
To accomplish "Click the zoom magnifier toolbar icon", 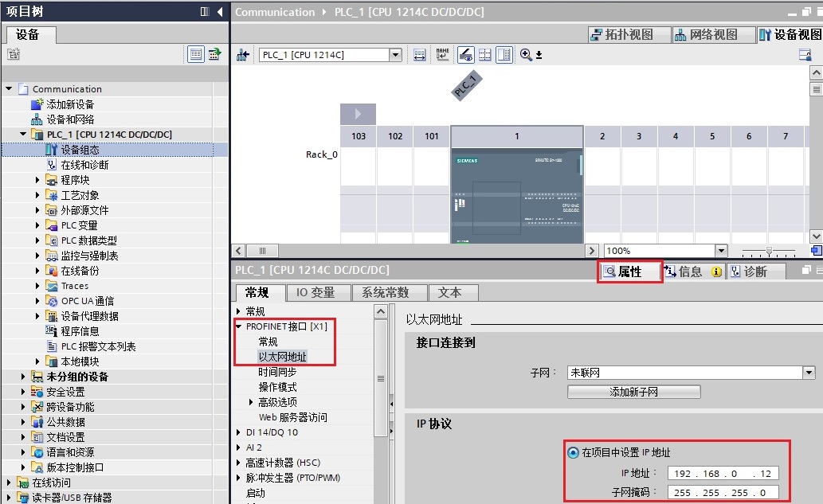I will coord(526,55).
